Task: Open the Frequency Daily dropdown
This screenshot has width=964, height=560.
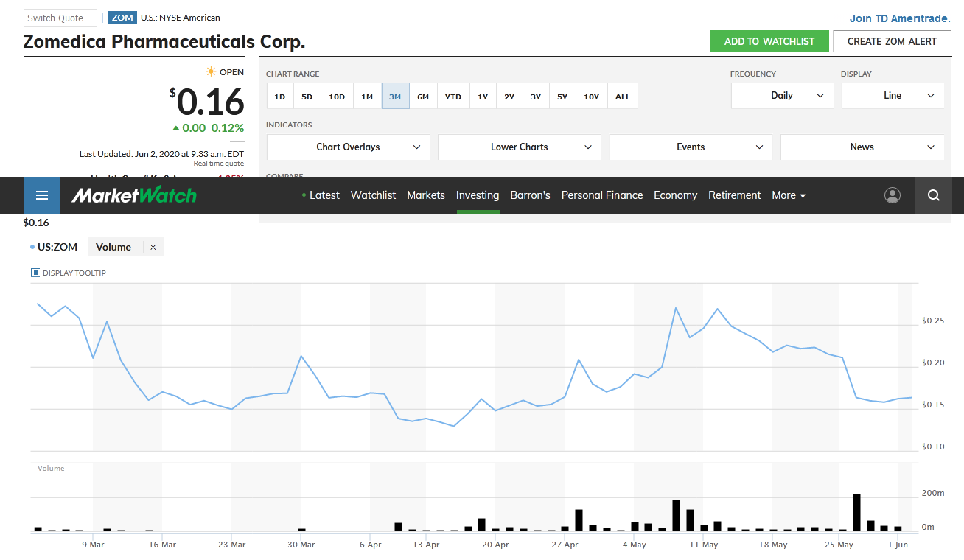Action: 782,96
